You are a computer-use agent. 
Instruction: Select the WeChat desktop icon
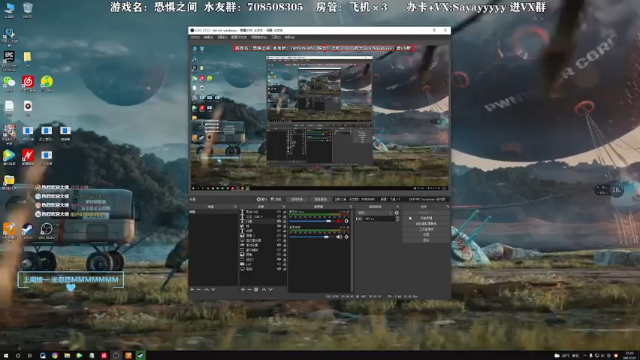[9, 84]
